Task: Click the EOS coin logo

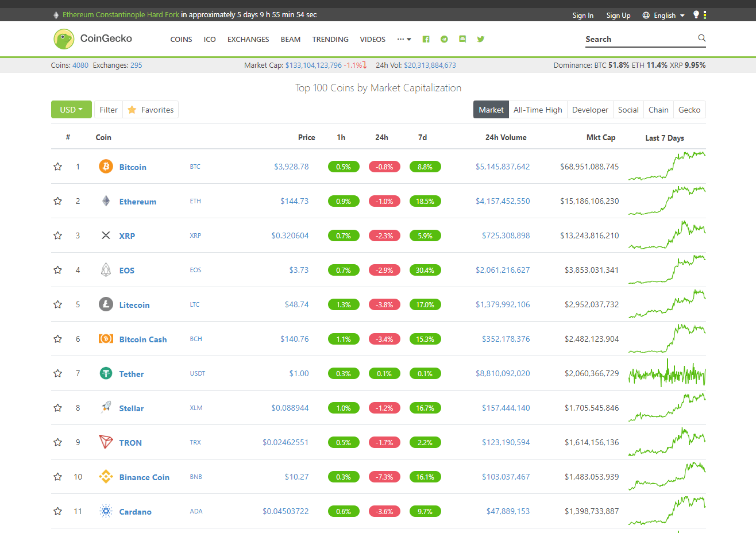Action: click(x=106, y=269)
